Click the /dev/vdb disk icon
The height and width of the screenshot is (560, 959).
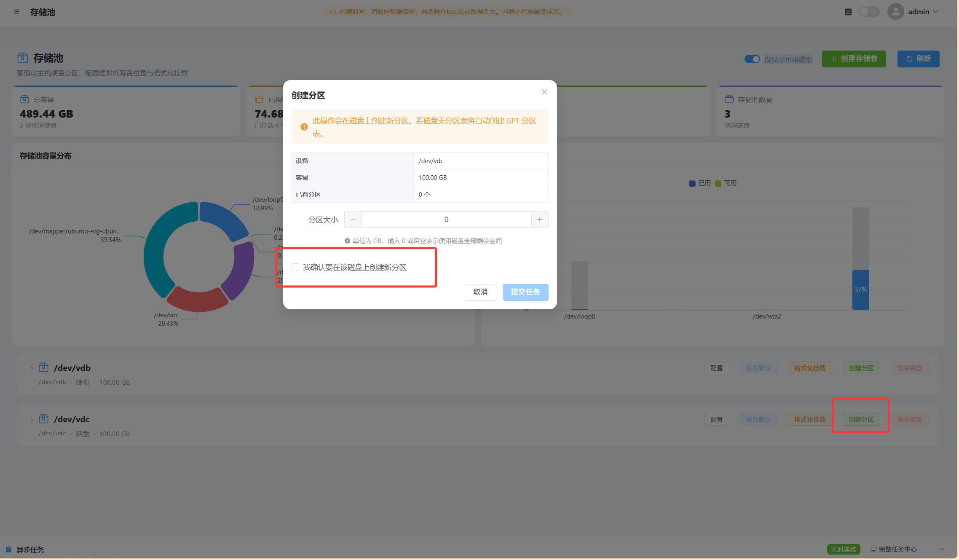44,367
